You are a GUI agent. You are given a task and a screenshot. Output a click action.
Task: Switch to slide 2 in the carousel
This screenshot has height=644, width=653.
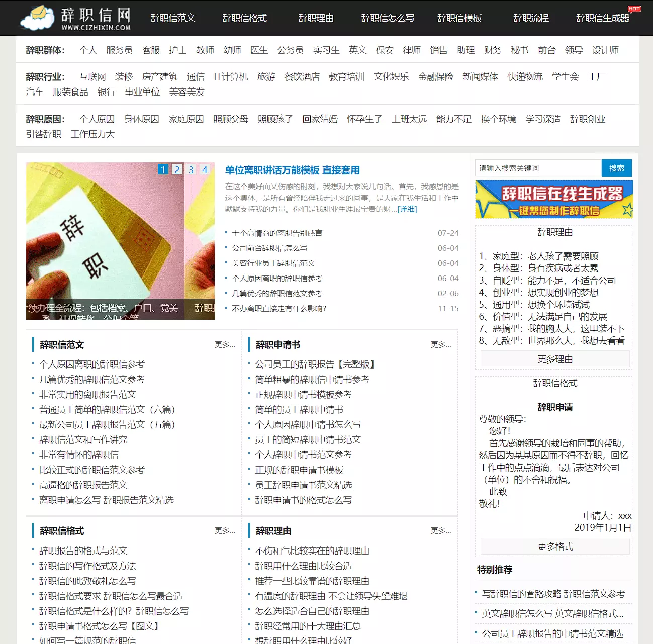coord(177,169)
